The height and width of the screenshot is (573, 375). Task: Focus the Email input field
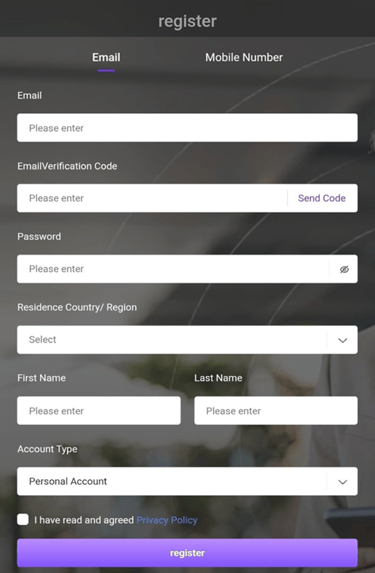coord(187,128)
